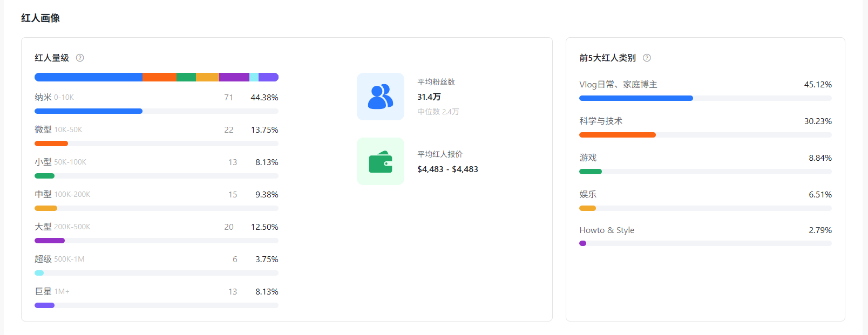This screenshot has width=868, height=335.
Task: Click the 娱乐 category label
Action: (x=588, y=194)
